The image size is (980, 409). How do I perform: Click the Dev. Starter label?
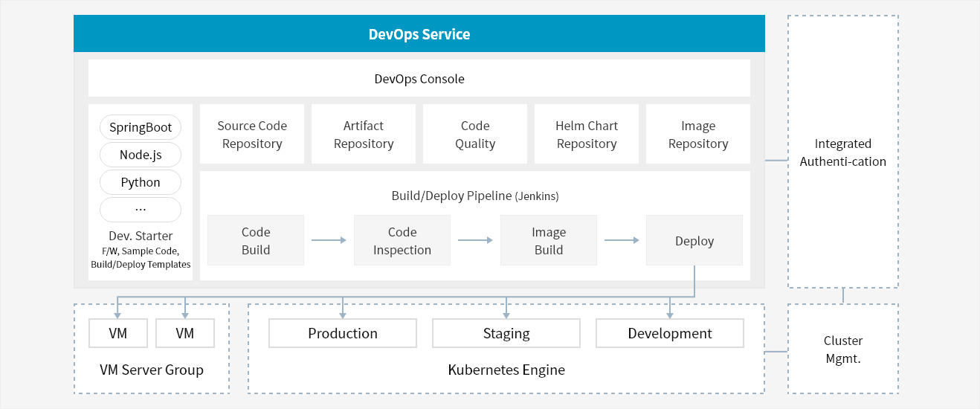(x=141, y=236)
